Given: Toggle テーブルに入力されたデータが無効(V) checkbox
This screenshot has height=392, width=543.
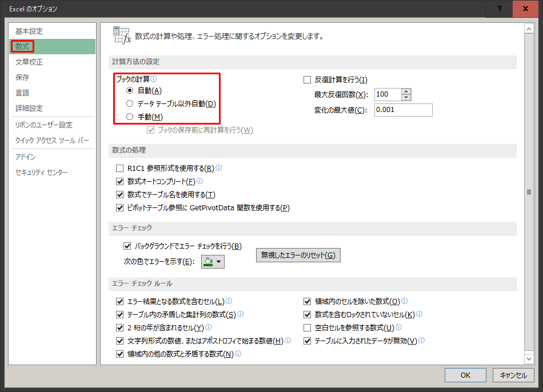Looking at the screenshot, I should click(x=307, y=341).
